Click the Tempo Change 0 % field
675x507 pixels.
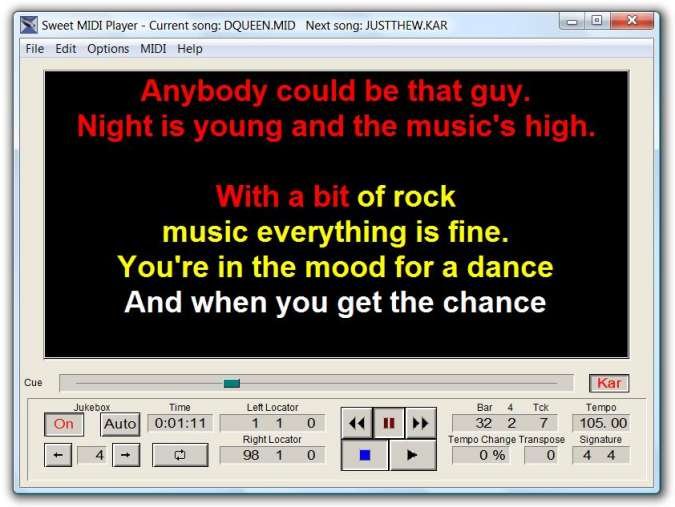481,455
